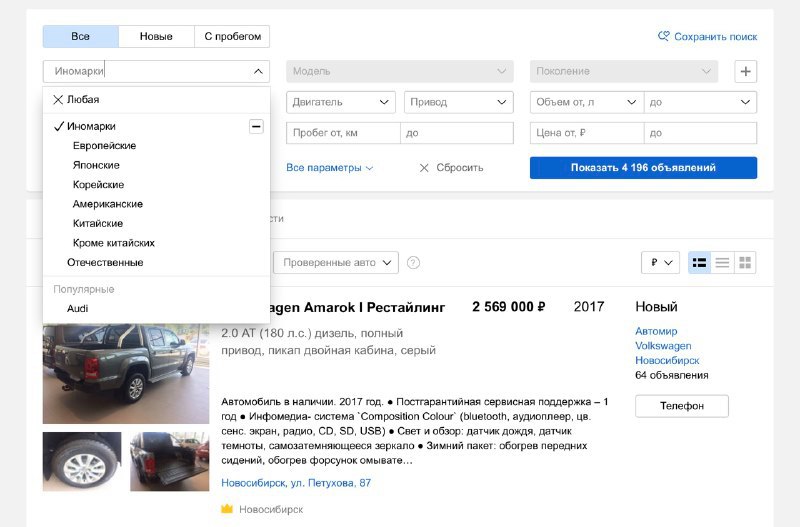This screenshot has height=527, width=800.
Task: Choose Кроме китайских in the brand list
Action: (156, 243)
